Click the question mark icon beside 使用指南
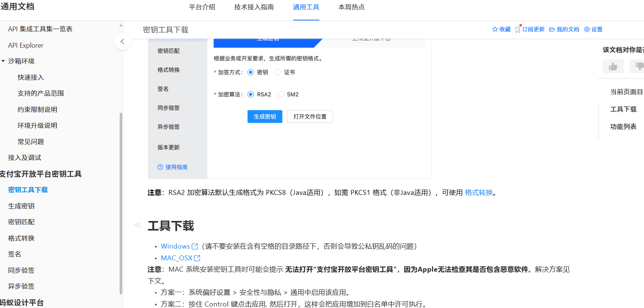Screen dimensions: 644x308 pos(160,167)
